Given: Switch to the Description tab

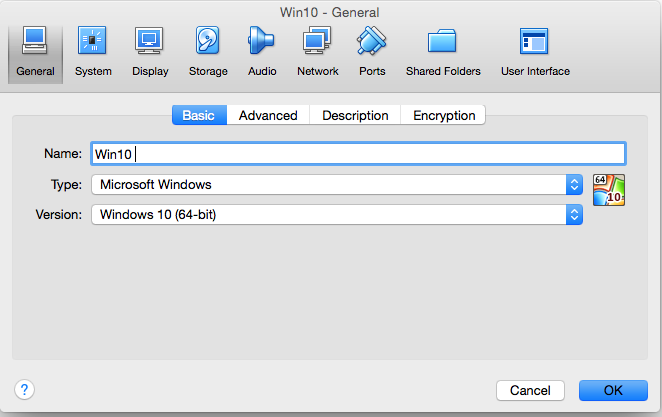Looking at the screenshot, I should [355, 115].
